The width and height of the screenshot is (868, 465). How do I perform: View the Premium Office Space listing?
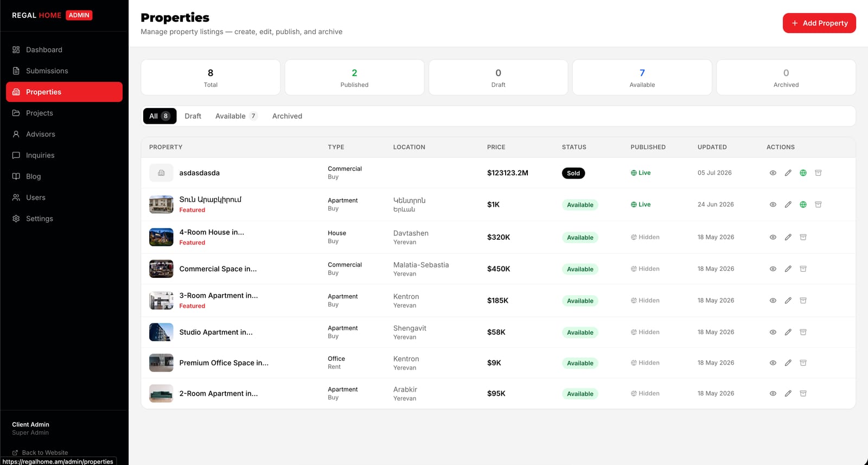click(773, 363)
